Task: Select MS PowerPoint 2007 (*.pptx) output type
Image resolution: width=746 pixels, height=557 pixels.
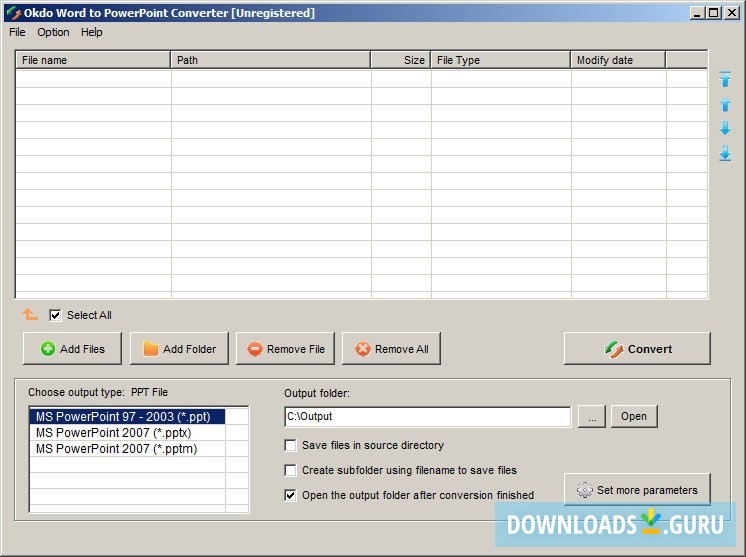Action: pyautogui.click(x=127, y=433)
